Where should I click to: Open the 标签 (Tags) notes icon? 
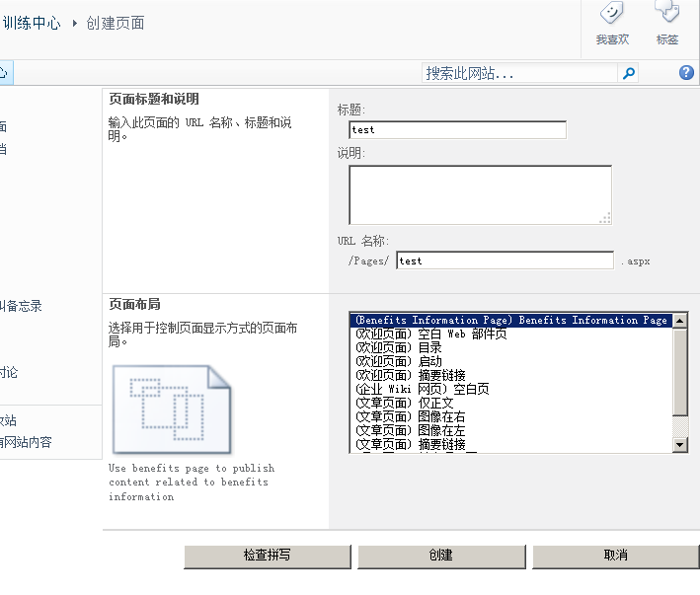(666, 12)
